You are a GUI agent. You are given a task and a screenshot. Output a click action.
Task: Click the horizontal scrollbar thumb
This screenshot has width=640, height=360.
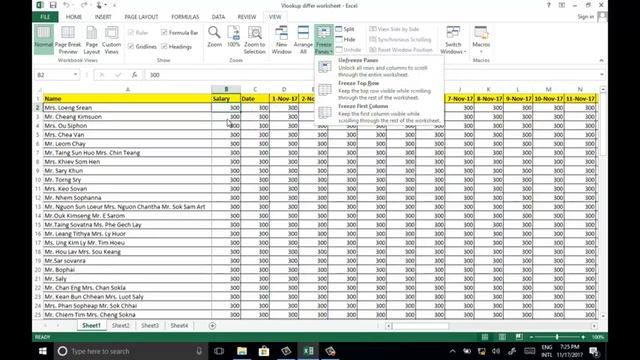pyautogui.click(x=420, y=326)
